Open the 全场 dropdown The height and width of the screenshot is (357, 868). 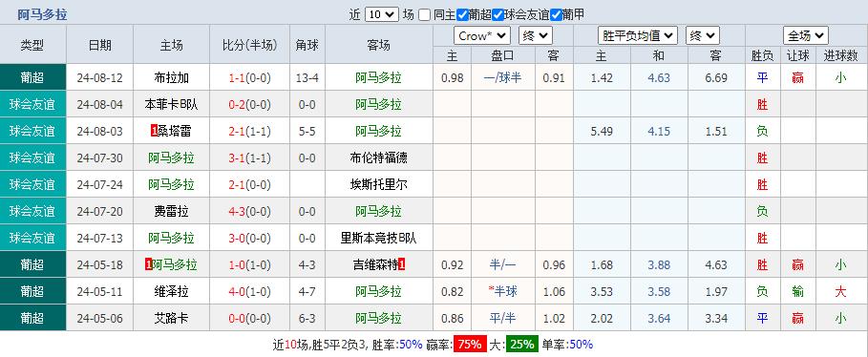(805, 36)
